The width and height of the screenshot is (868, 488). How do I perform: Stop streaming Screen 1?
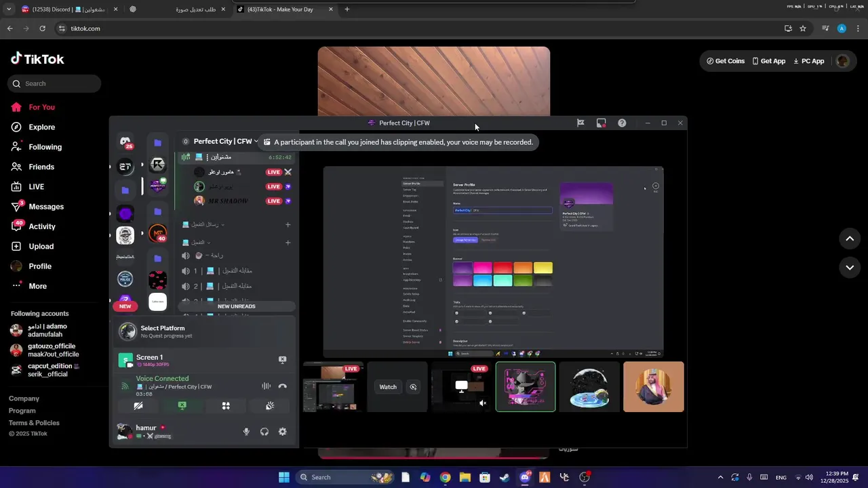pos(283,360)
